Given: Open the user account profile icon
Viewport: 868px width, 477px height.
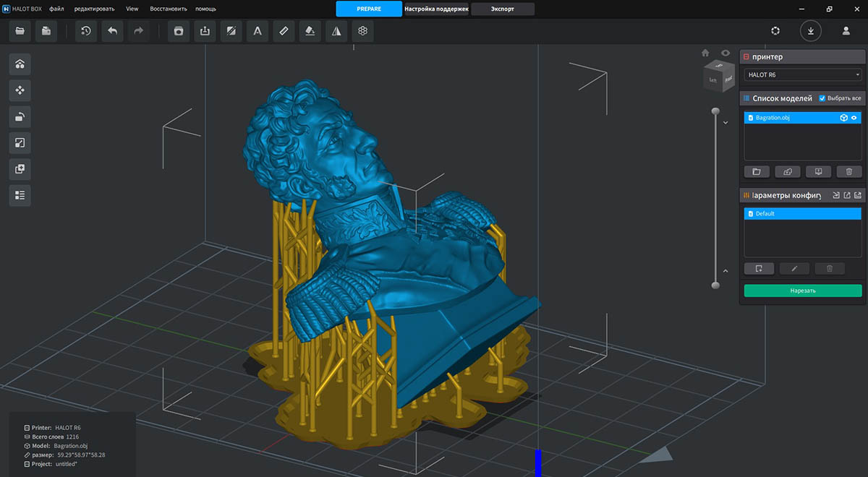Looking at the screenshot, I should [x=846, y=31].
